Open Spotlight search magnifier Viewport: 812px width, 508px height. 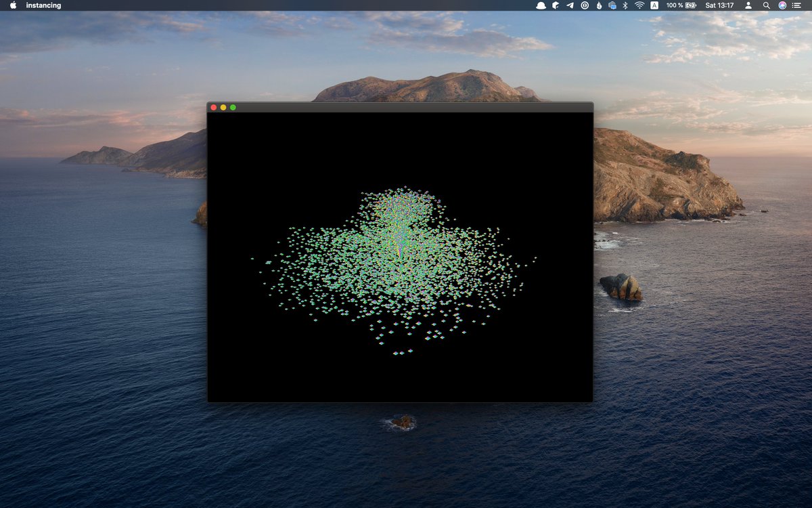766,5
